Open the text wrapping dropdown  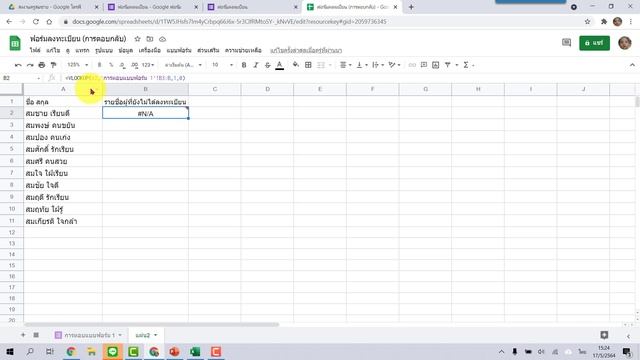[x=378, y=65]
